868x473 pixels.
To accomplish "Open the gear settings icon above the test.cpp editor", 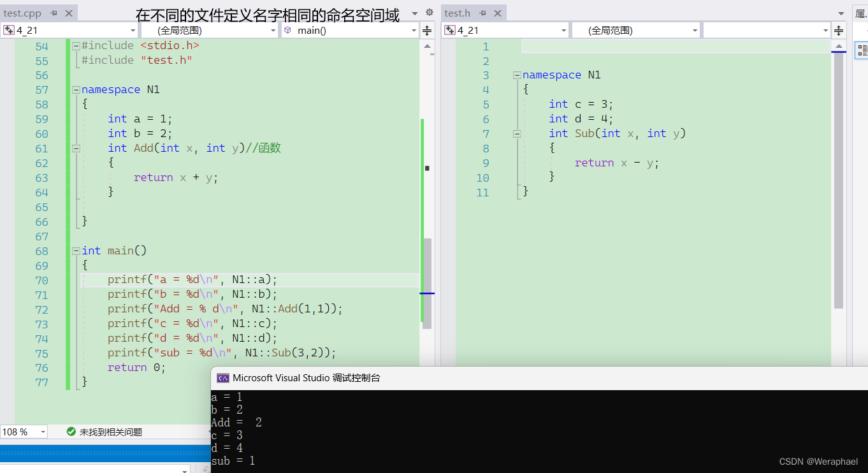I will 429,12.
